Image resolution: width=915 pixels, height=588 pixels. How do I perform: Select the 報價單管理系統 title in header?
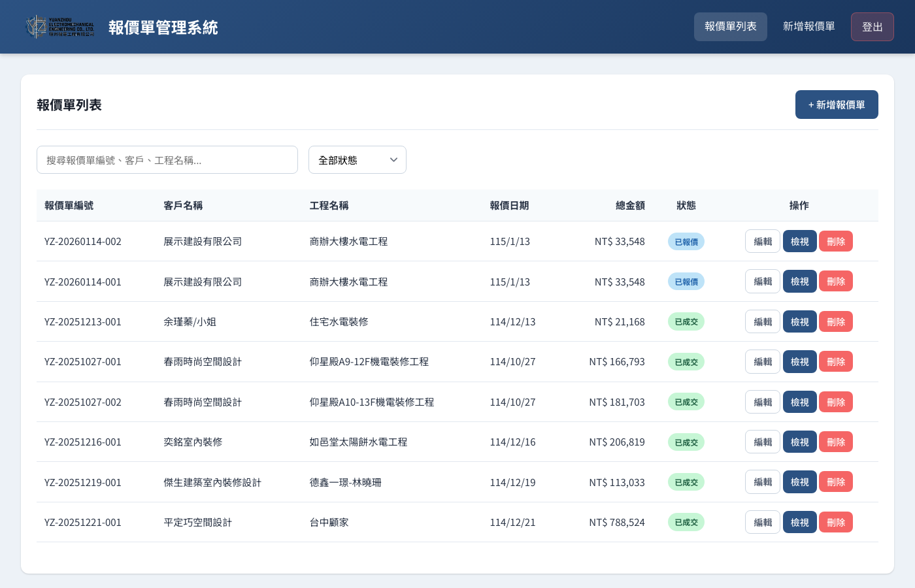(163, 27)
